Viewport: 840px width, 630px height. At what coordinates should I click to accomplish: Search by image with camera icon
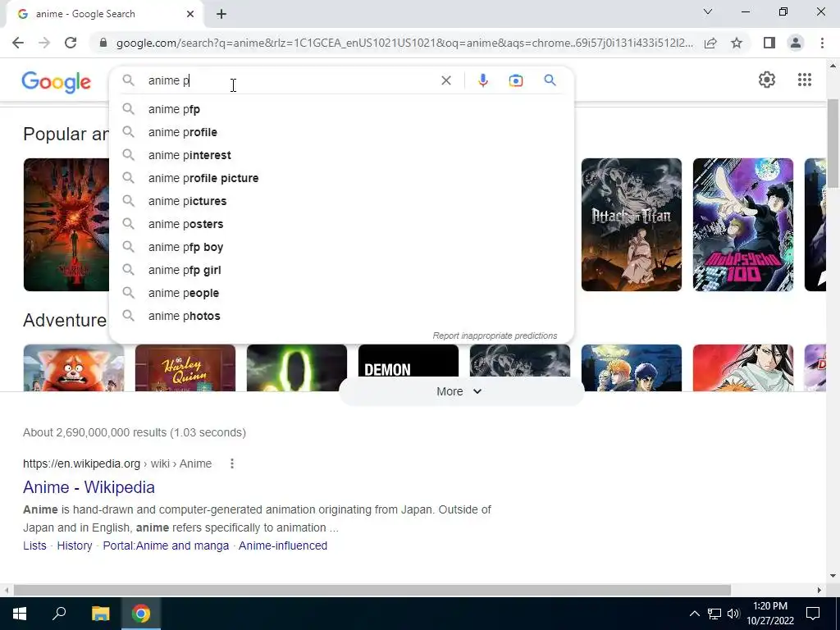(x=516, y=80)
